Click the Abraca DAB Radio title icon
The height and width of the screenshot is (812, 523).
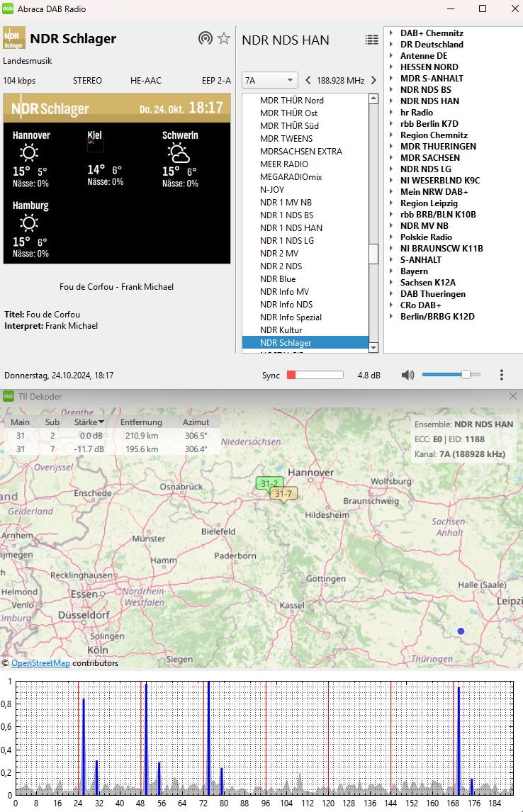(x=8, y=9)
